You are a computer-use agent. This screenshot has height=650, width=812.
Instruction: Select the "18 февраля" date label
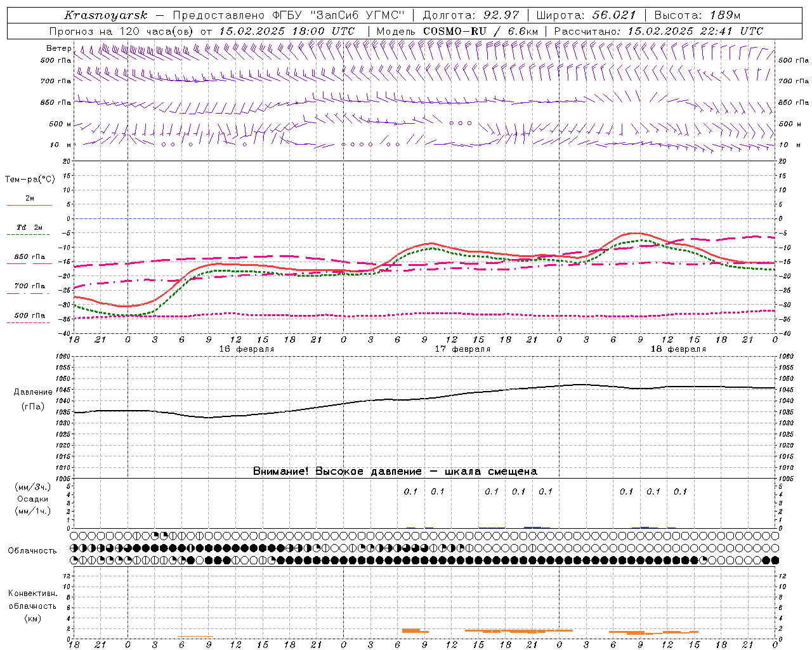(678, 349)
